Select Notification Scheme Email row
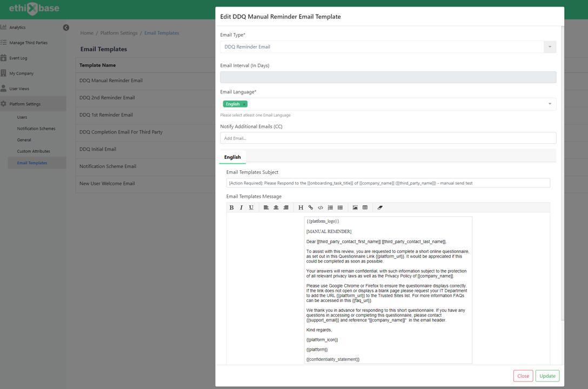Screen dimensions: 588x389 click(145, 166)
